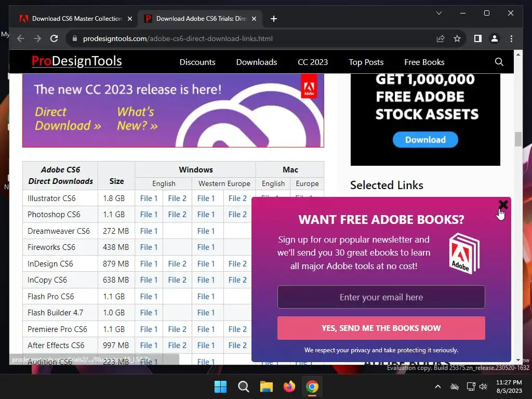View site information padlock icon
The image size is (532, 399).
click(x=75, y=38)
